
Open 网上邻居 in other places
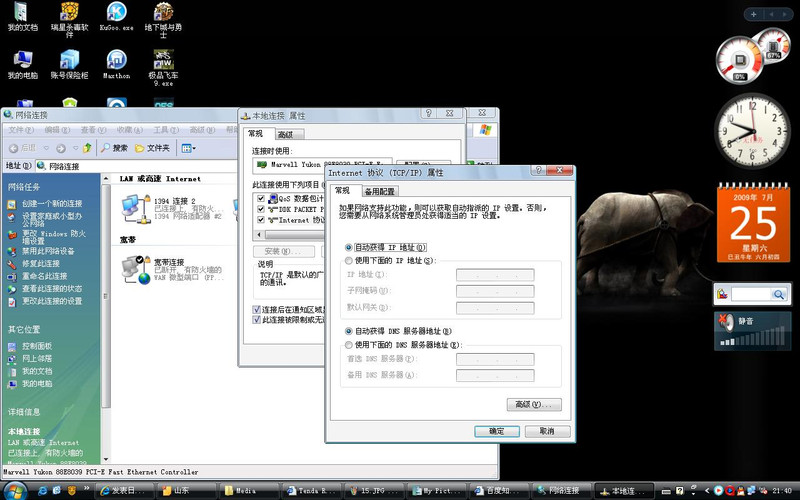pyautogui.click(x=37, y=359)
